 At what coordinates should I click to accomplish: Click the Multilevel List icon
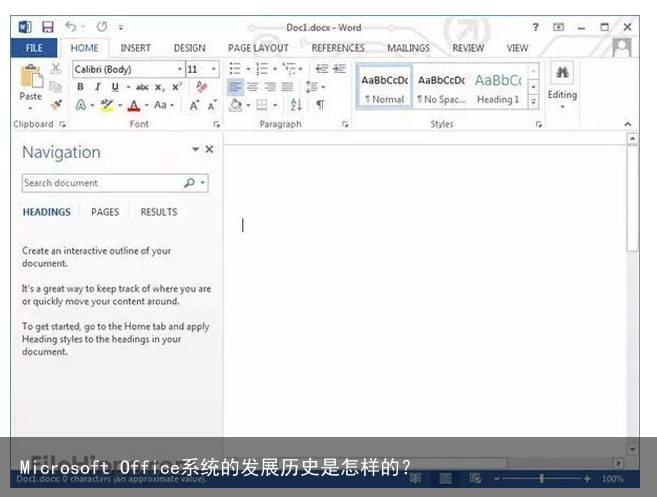tap(289, 68)
